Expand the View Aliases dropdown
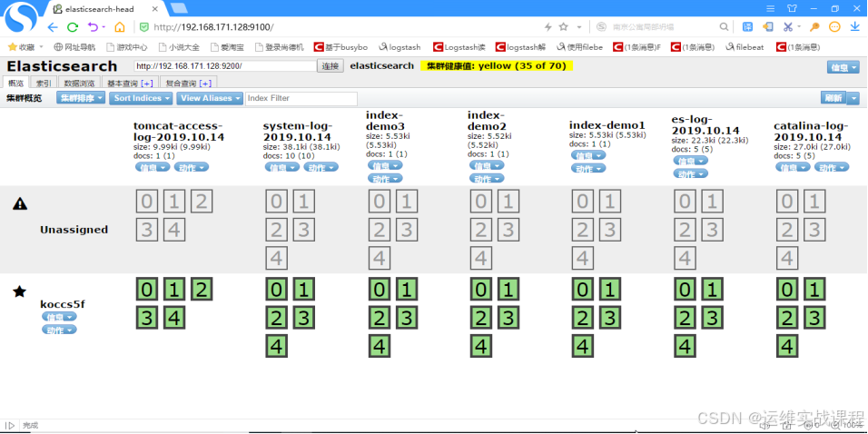Viewport: 868px width, 434px height. coord(211,98)
